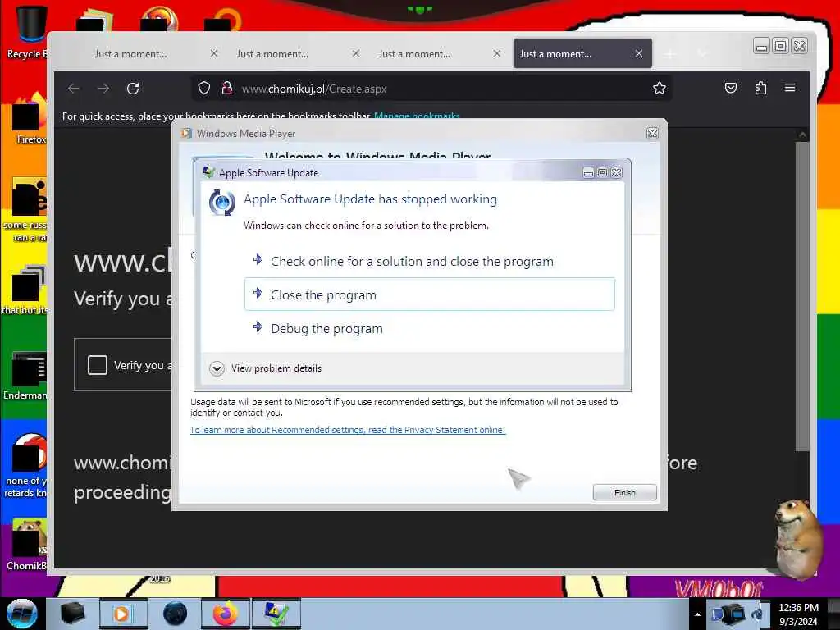The height and width of the screenshot is (630, 840).
Task: Click the Windows Media Player title icon
Action: 186,133
